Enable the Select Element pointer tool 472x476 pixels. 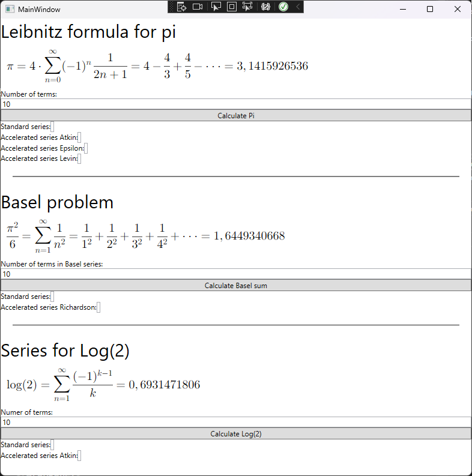point(216,7)
